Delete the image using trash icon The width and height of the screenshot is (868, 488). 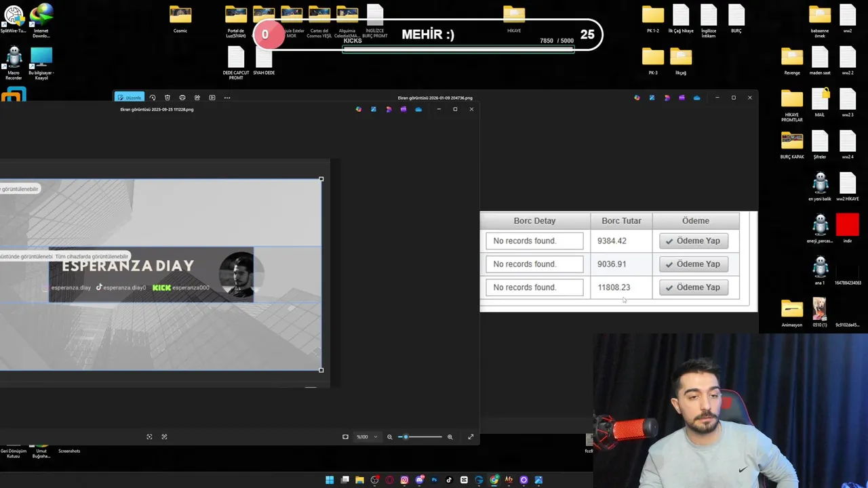(x=167, y=98)
